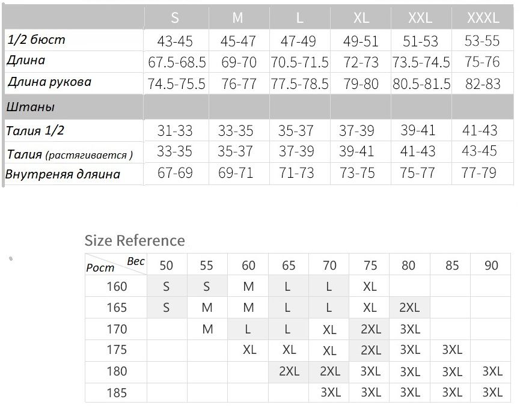Select the 'Внутреняя дляина' row label
The image size is (520, 420).
point(63,175)
